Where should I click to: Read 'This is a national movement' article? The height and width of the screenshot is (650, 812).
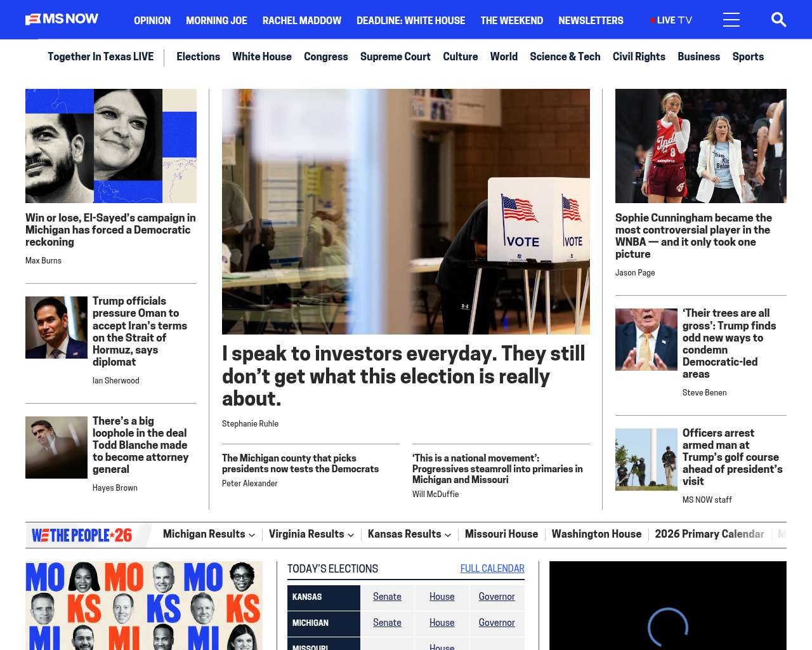click(x=497, y=469)
